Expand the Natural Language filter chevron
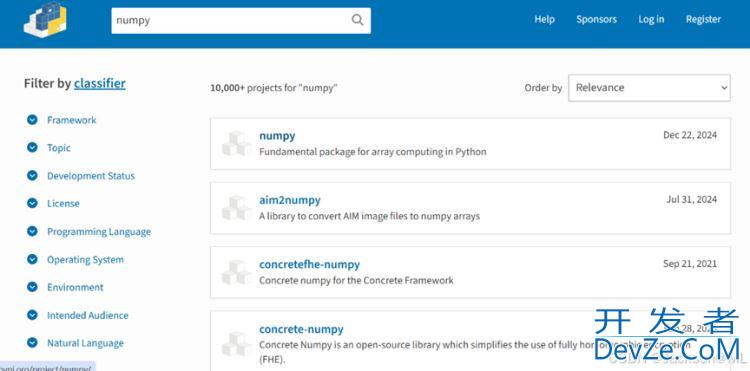 point(32,343)
